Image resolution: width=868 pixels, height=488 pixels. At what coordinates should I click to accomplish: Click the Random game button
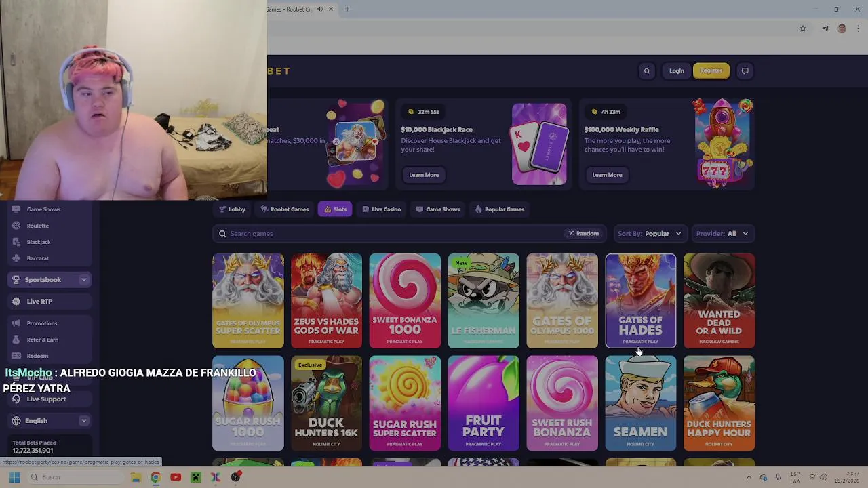[583, 233]
